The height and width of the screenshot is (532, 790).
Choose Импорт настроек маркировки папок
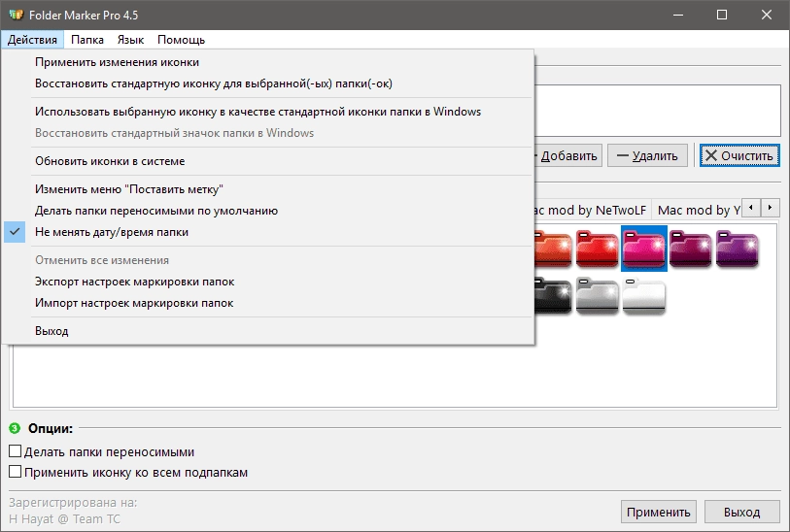267,303
